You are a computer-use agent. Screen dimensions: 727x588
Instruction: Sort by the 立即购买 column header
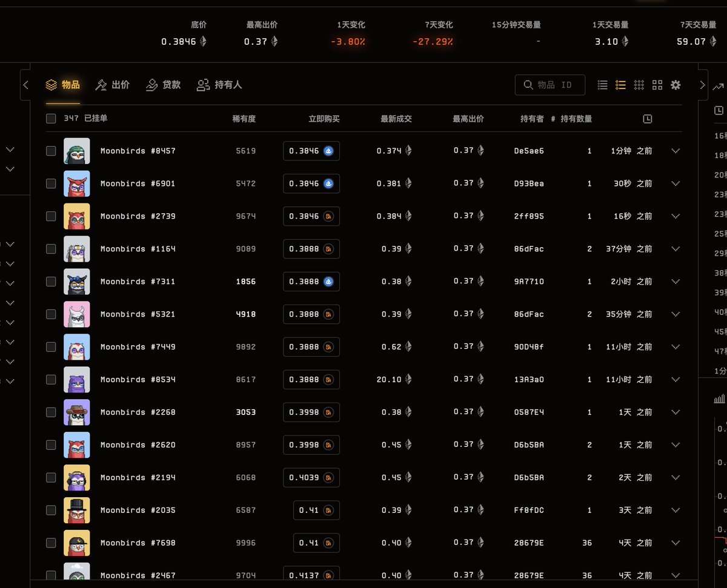coord(324,119)
